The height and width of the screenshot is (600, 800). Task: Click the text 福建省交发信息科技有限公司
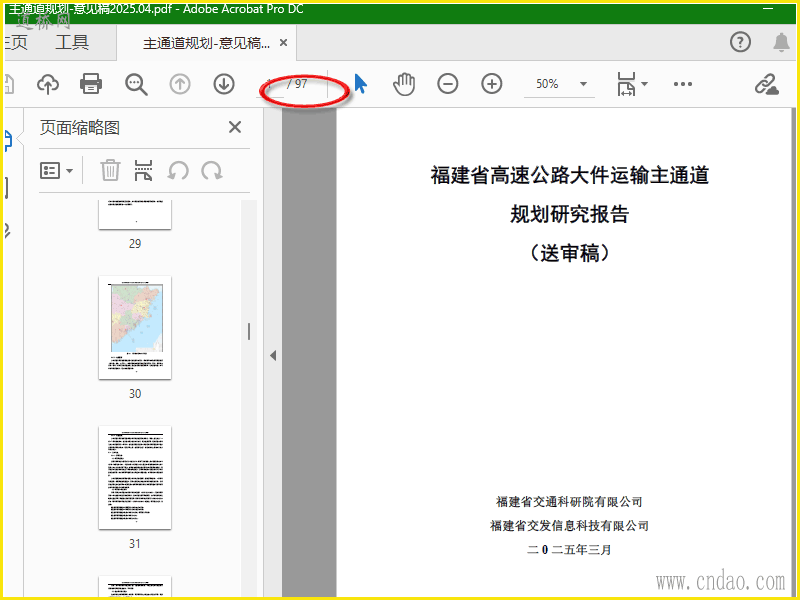pos(569,526)
